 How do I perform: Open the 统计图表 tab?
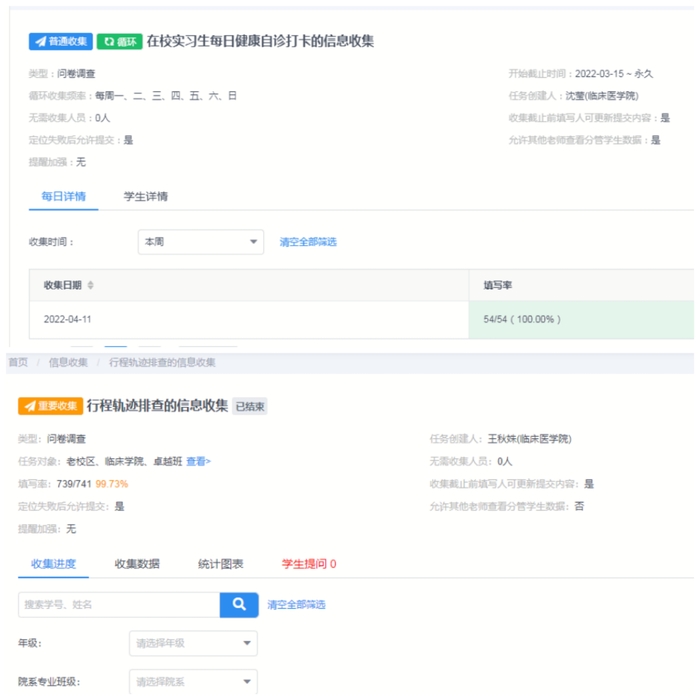[221, 564]
